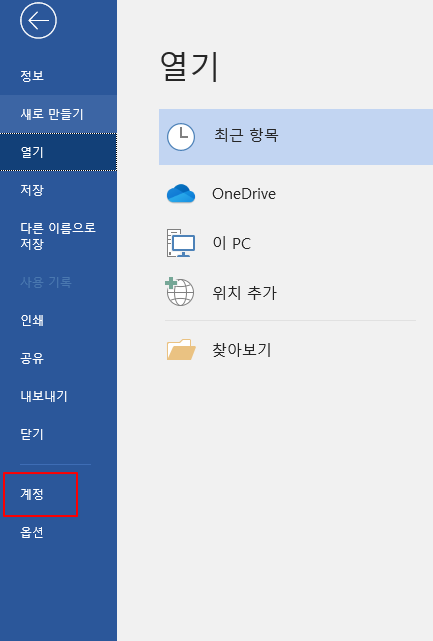Open 옵션 settings
The image size is (433, 641).
click(x=58, y=532)
